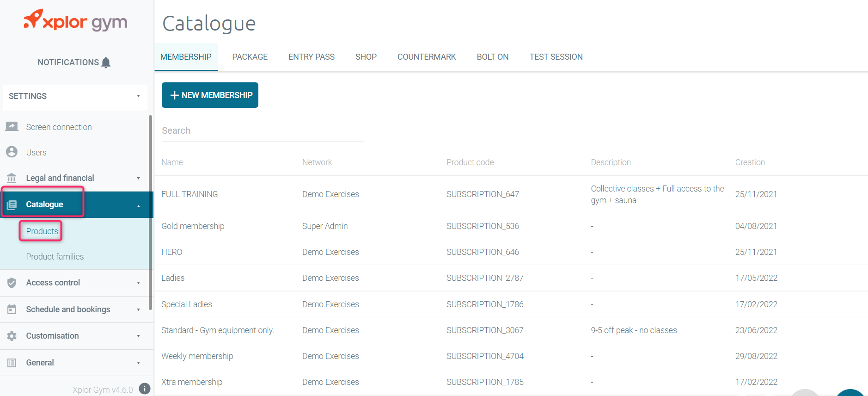The image size is (868, 396).
Task: Click the General list icon
Action: click(12, 363)
